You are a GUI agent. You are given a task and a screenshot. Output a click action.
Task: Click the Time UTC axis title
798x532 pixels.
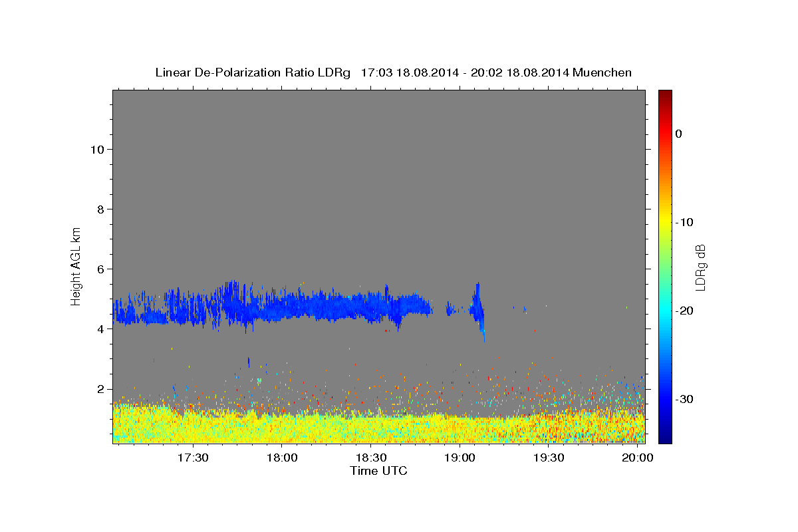click(378, 471)
